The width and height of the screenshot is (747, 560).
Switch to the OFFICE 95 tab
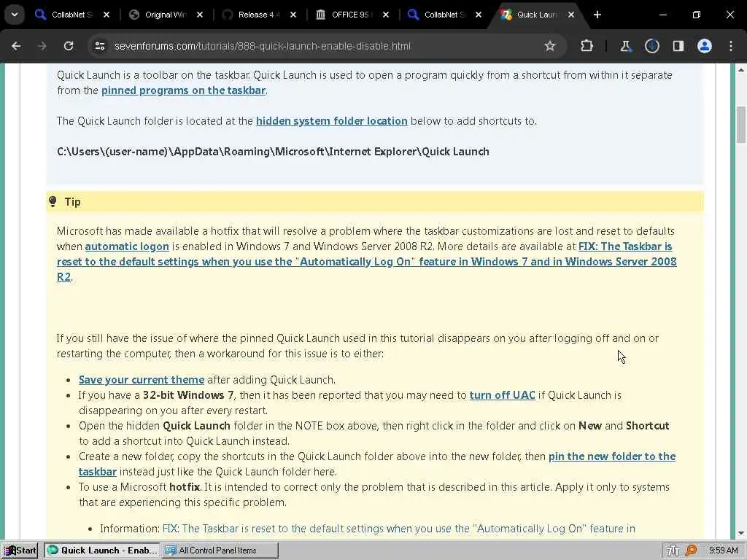pyautogui.click(x=352, y=15)
